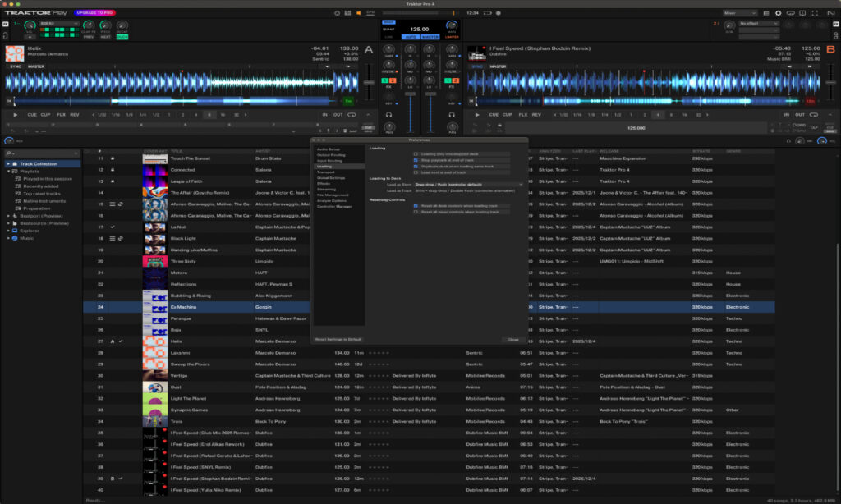Click the Close button in Preferences

click(x=512, y=339)
